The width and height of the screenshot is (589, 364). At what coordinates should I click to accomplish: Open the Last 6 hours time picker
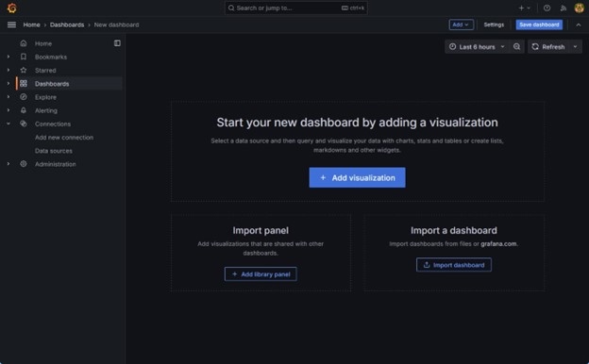click(x=477, y=46)
